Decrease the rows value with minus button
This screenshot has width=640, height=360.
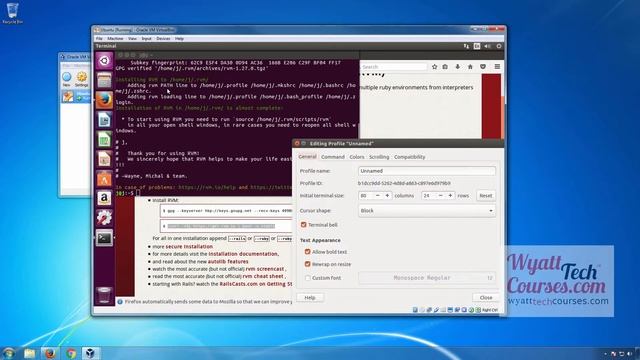coord(440,196)
